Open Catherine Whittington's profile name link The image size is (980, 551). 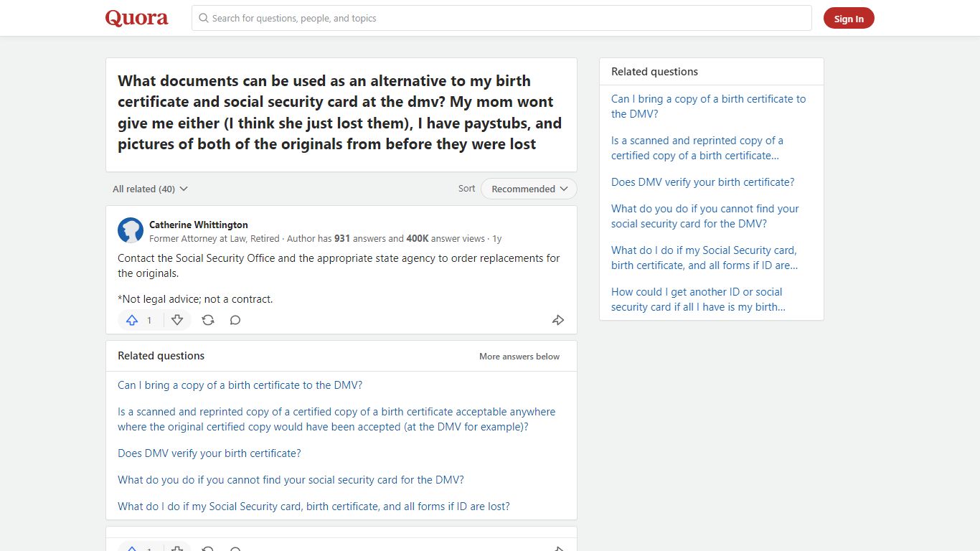(x=199, y=225)
